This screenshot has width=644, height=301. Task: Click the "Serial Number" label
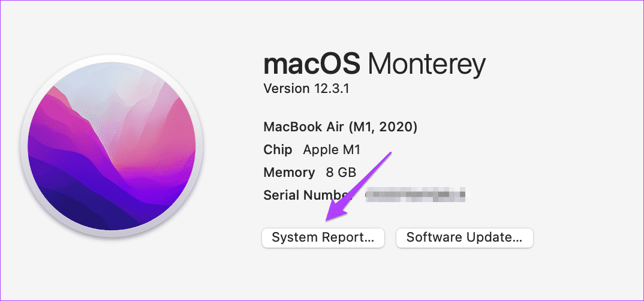click(306, 195)
